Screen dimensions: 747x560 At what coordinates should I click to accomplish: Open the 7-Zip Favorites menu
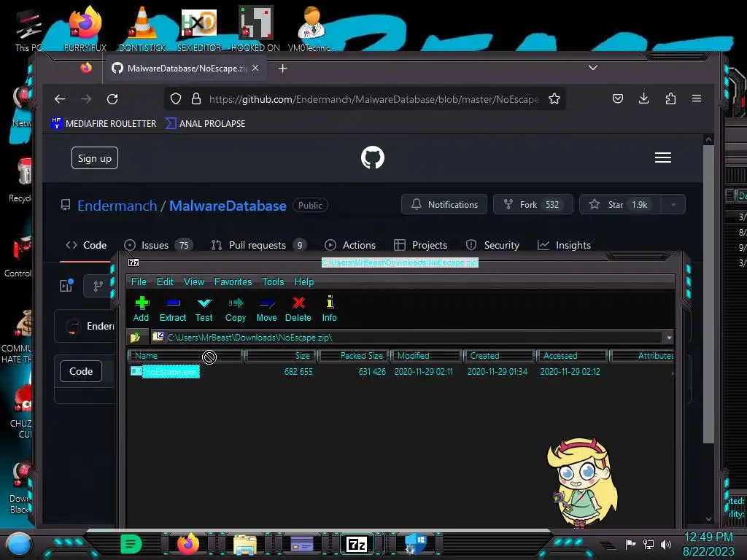pyautogui.click(x=233, y=281)
